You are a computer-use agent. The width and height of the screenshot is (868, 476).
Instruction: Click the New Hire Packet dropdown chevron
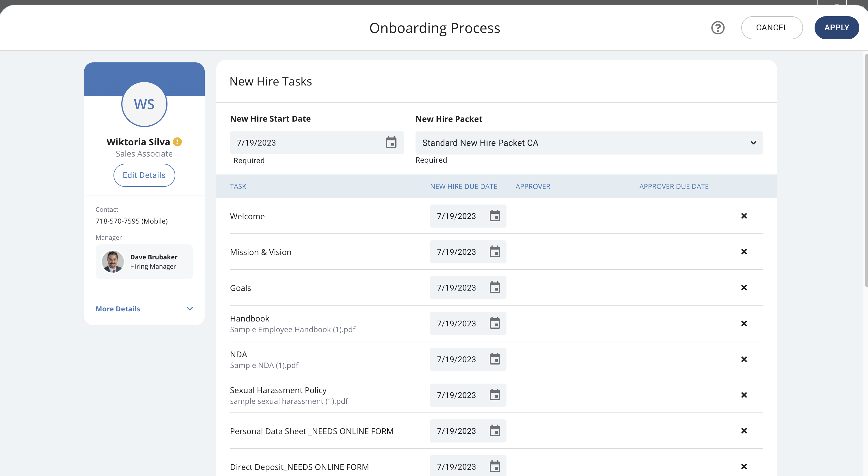click(x=753, y=143)
